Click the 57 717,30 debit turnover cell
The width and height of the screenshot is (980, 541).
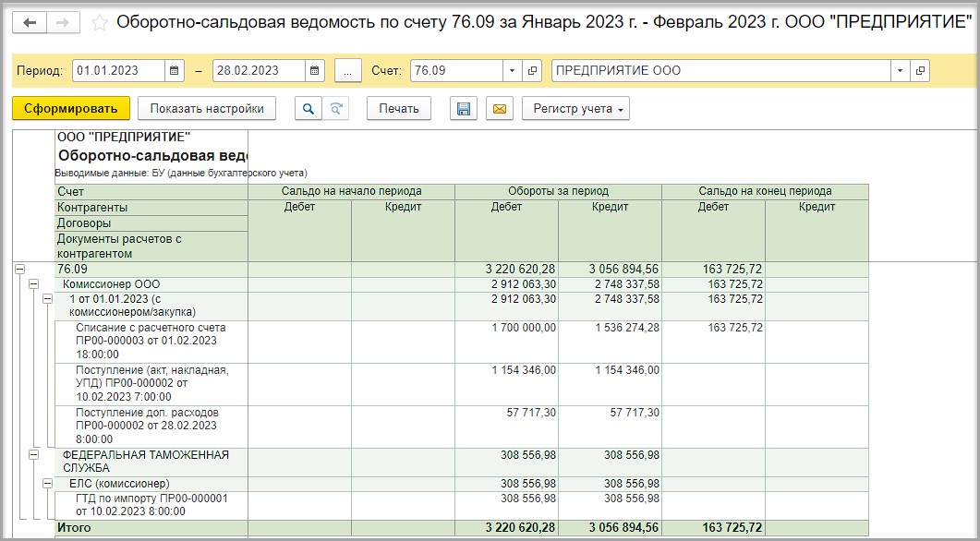(x=506, y=426)
